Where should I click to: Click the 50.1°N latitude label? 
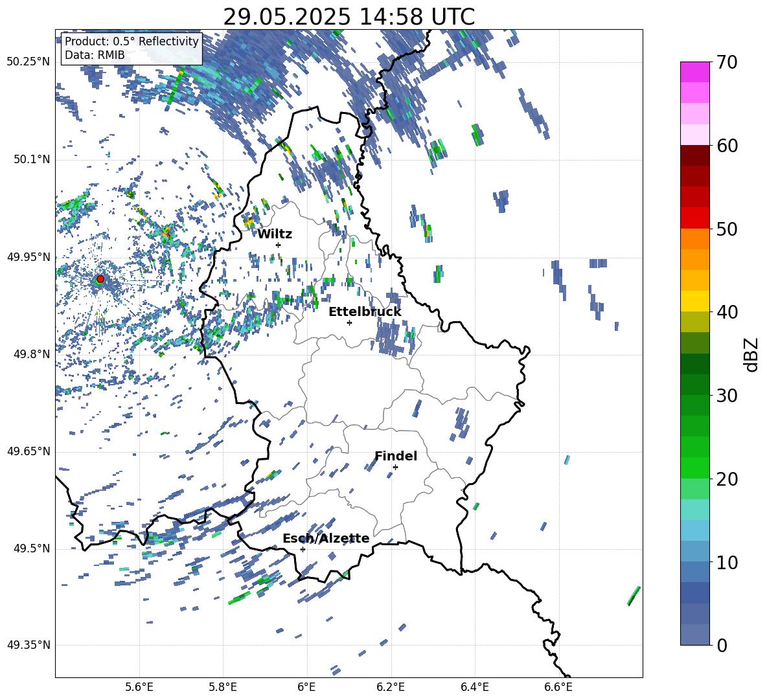[32, 160]
